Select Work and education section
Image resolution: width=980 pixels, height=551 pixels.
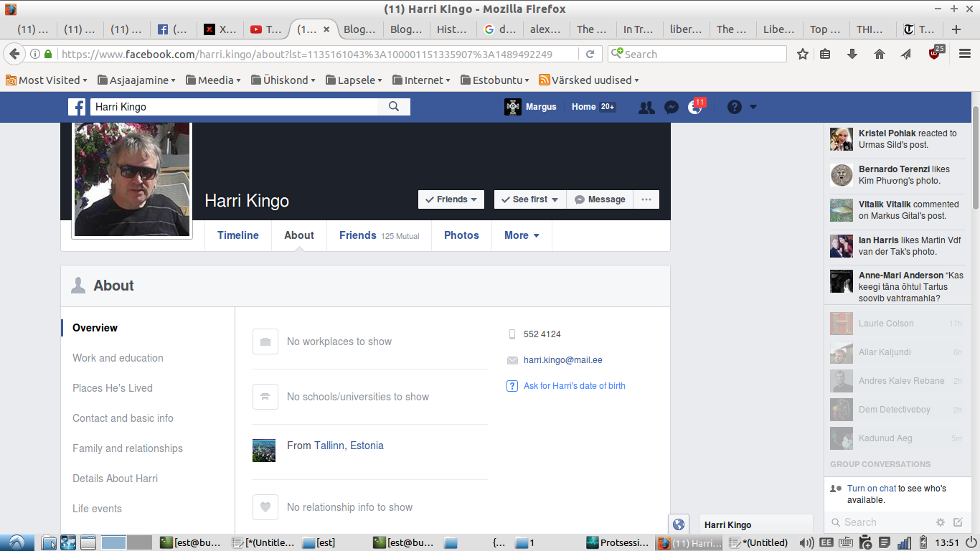(x=118, y=358)
